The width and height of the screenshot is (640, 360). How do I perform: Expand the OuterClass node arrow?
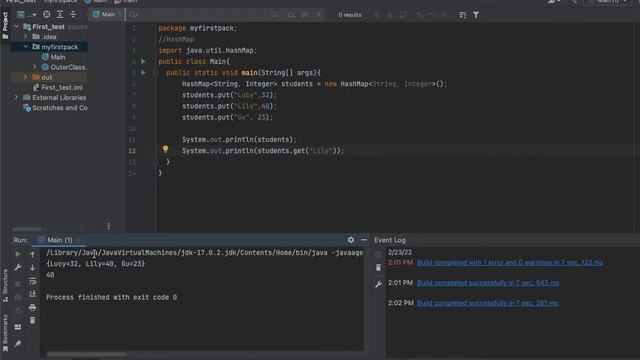[x=35, y=67]
